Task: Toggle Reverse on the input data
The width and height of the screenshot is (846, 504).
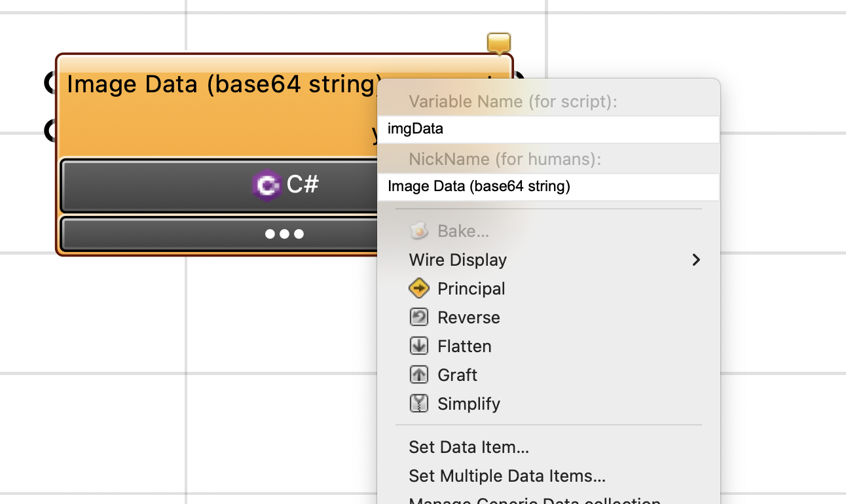Action: 418,317
